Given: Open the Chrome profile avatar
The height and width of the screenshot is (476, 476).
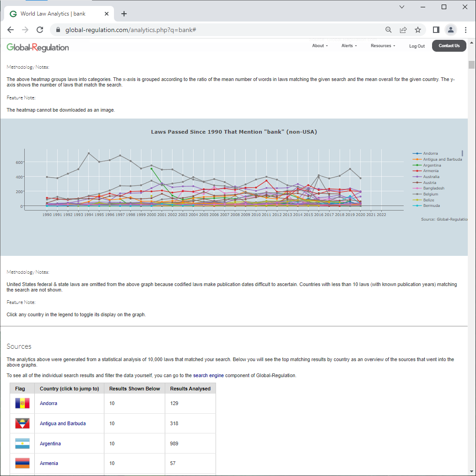Looking at the screenshot, I should (451, 30).
